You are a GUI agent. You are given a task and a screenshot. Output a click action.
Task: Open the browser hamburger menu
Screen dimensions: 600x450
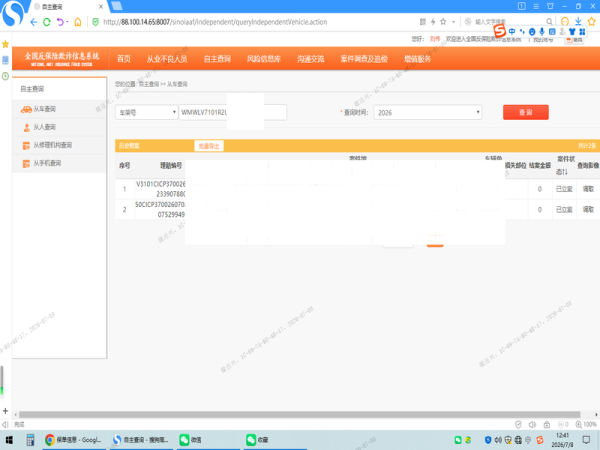pyautogui.click(x=536, y=6)
